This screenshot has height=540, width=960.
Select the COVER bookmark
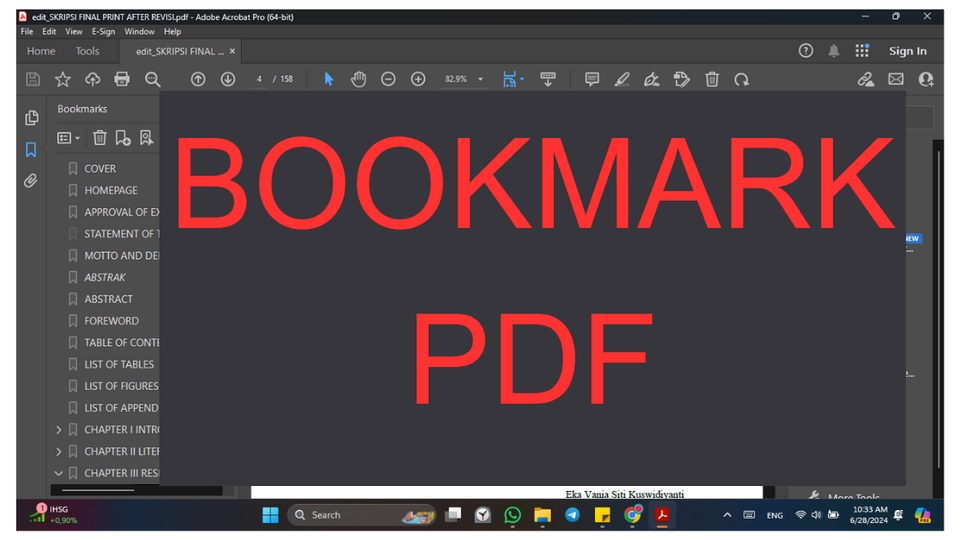(x=100, y=169)
